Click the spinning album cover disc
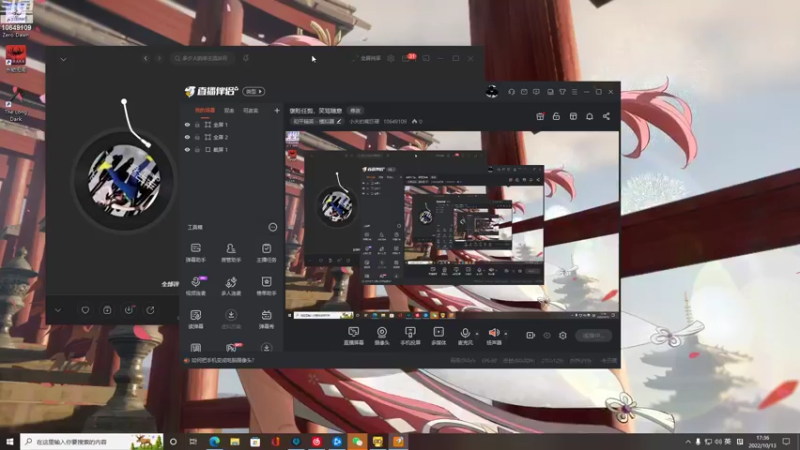The height and width of the screenshot is (450, 800). (124, 180)
